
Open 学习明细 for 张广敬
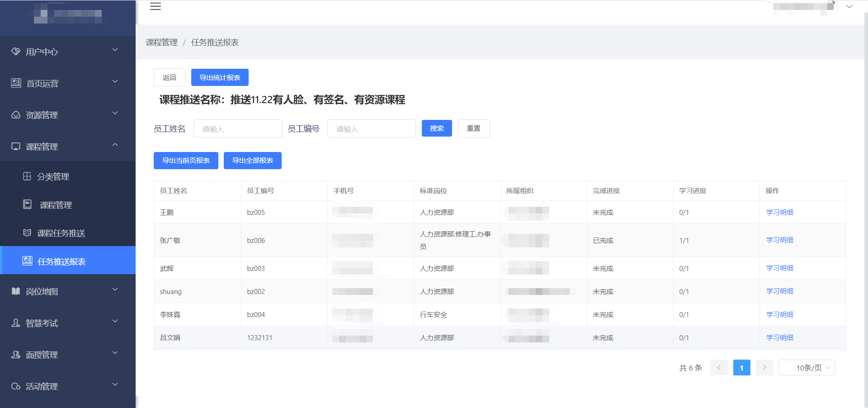coord(779,240)
